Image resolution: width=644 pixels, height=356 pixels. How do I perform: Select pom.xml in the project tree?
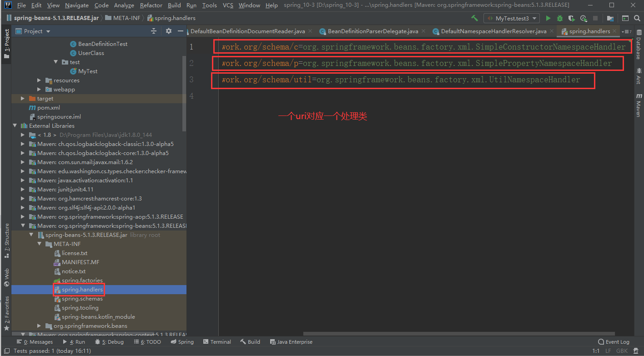click(x=49, y=108)
